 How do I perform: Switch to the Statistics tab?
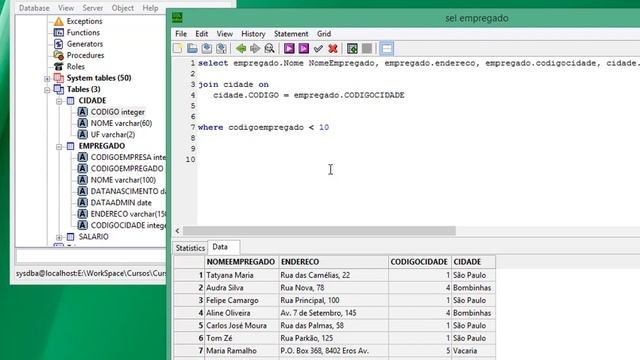pyautogui.click(x=190, y=248)
